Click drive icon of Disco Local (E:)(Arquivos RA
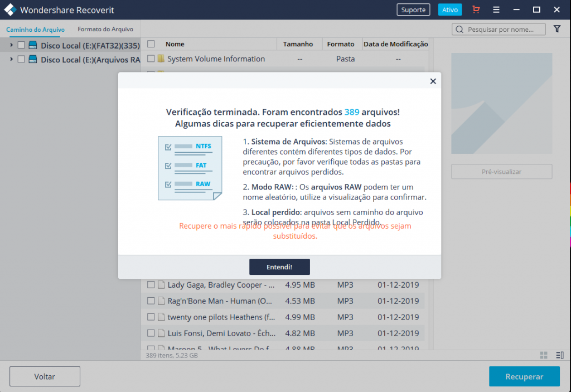Viewport: 571px width, 392px height. pyautogui.click(x=33, y=59)
